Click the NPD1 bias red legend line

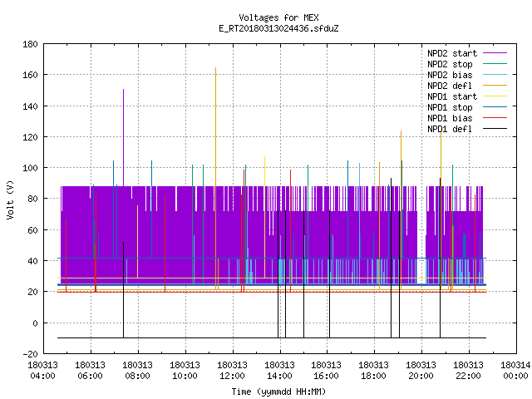coord(495,118)
